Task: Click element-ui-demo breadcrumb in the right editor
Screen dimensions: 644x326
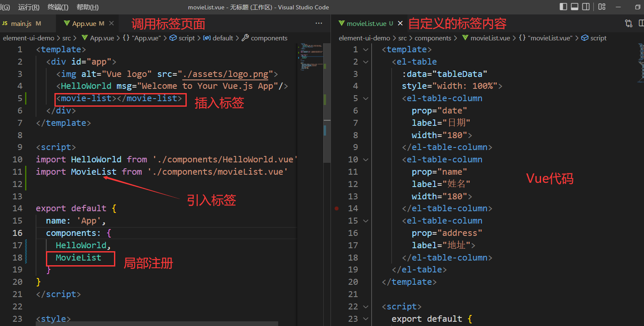Action: pos(365,38)
